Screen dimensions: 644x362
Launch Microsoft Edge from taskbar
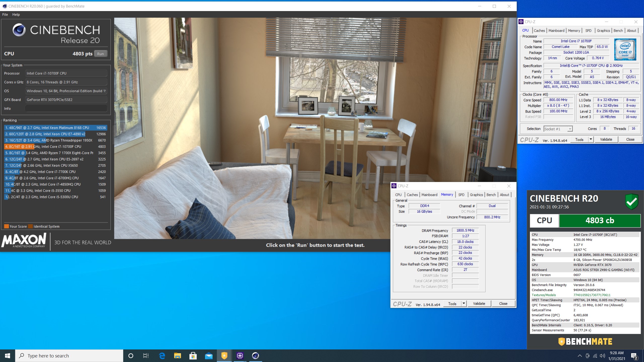162,356
